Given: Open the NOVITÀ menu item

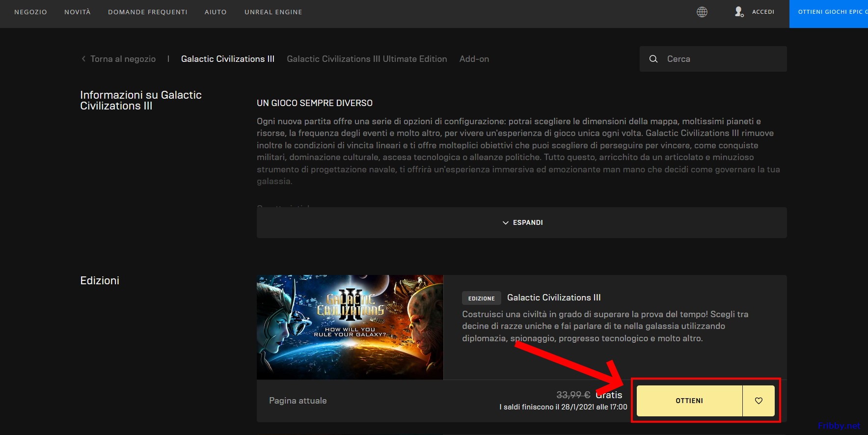Looking at the screenshot, I should [x=78, y=12].
